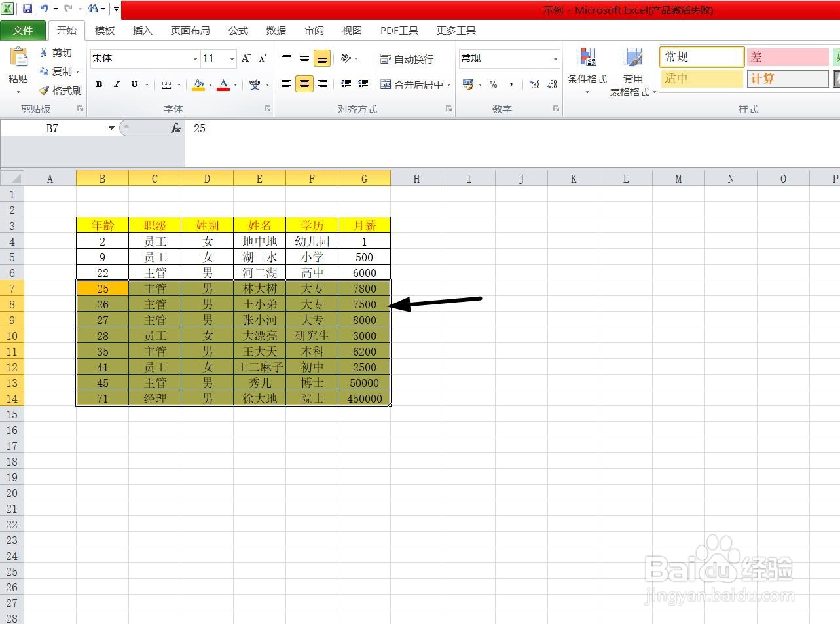Open the Copy (复制) dropdown arrow

[77, 71]
